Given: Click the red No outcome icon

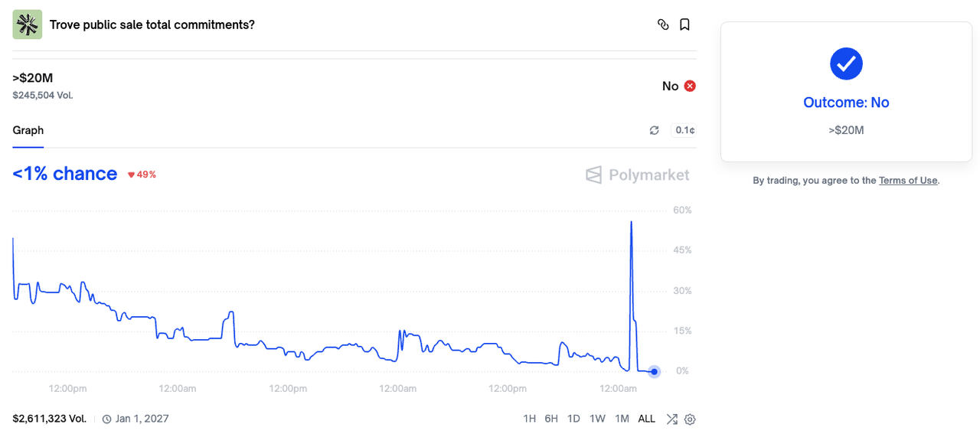Looking at the screenshot, I should point(690,86).
